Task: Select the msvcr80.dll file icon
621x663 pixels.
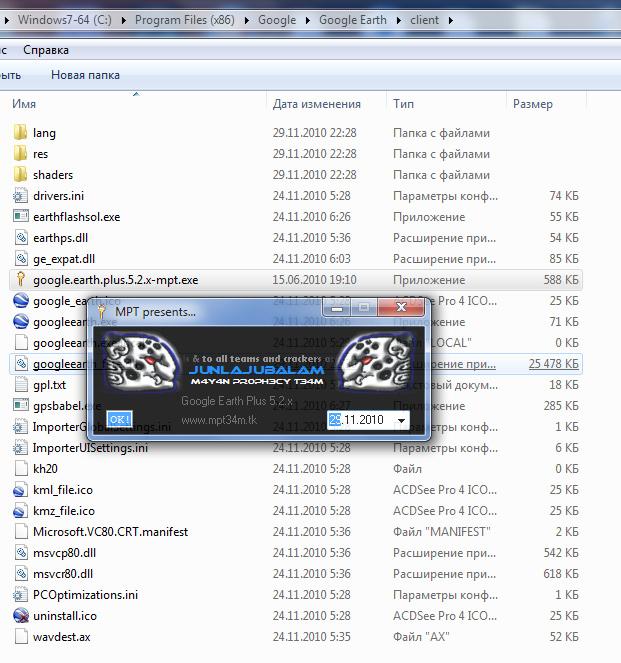Action: (21, 573)
